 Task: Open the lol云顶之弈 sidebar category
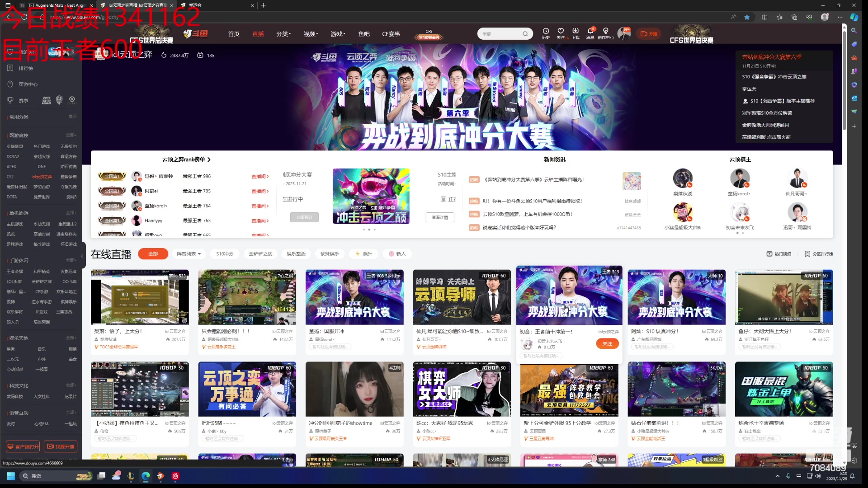point(42,177)
